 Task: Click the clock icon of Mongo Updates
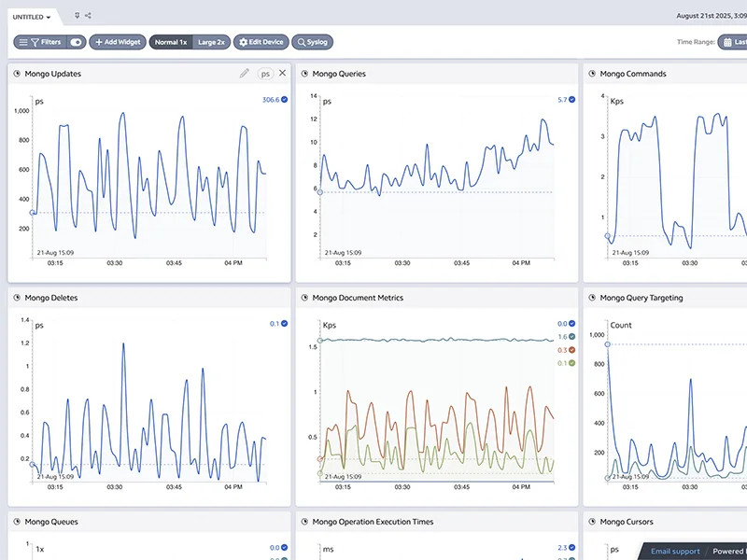click(x=17, y=74)
